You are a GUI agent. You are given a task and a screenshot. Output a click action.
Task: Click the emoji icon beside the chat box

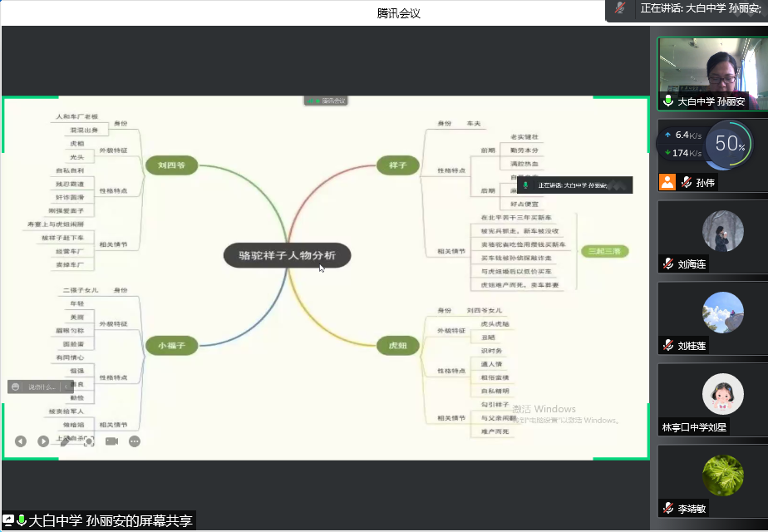pyautogui.click(x=16, y=387)
